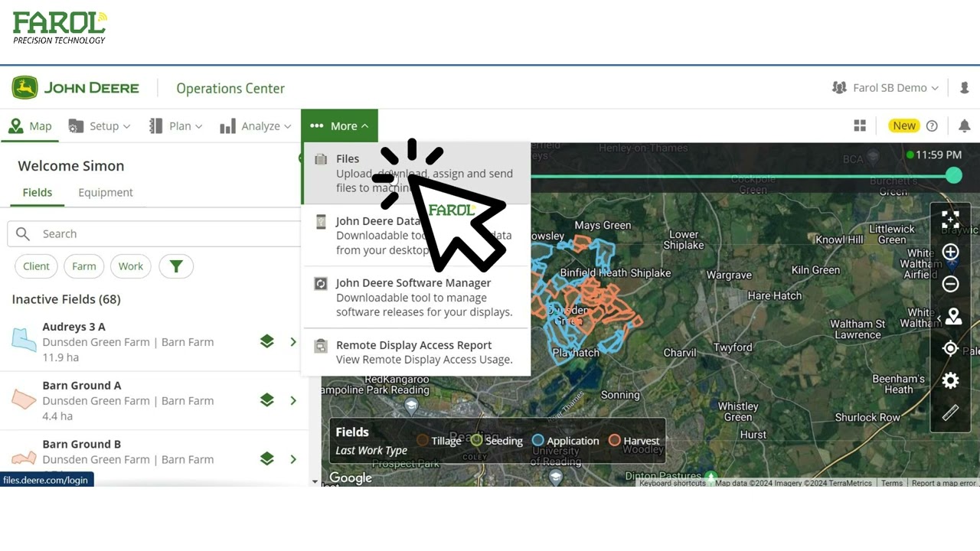Screen dimensions: 980x551
Task: Open map settings gear
Action: pyautogui.click(x=950, y=380)
